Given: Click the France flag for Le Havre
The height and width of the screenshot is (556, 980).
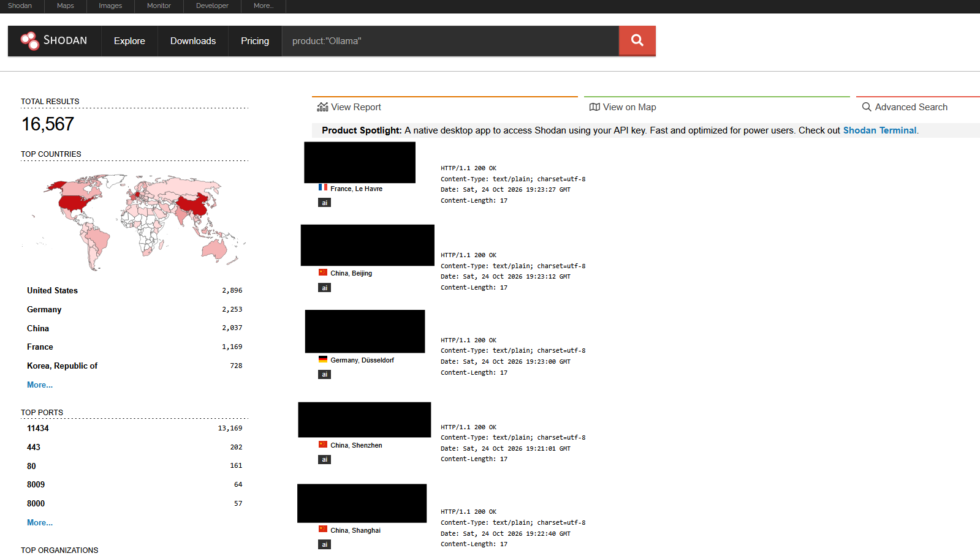Looking at the screenshot, I should pos(323,188).
